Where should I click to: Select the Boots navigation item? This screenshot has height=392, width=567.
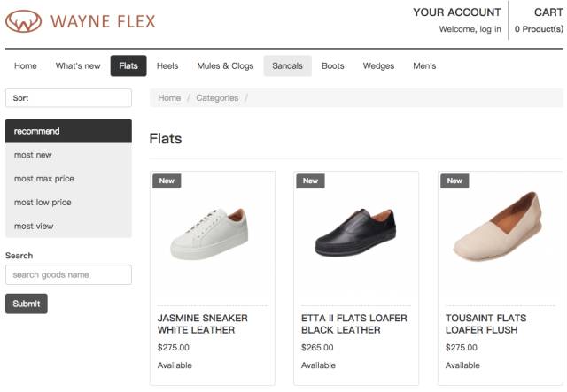click(x=333, y=66)
